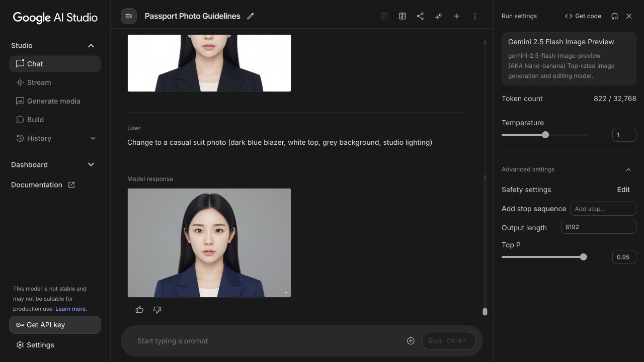644x362 pixels.
Task: Collapse the Studio section
Action: pyautogui.click(x=91, y=46)
